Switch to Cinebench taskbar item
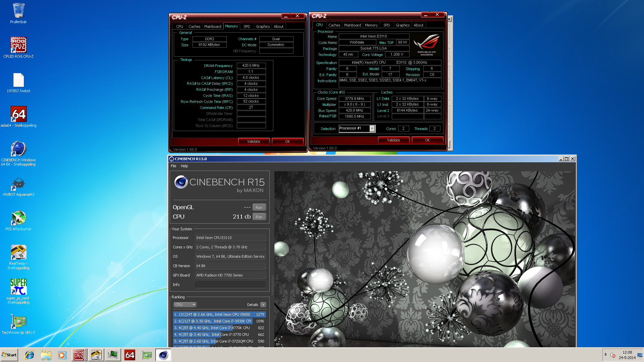 pos(163,355)
